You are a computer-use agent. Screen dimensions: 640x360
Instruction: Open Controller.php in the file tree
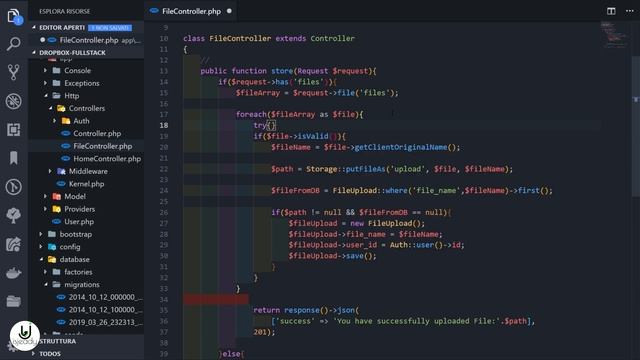[x=97, y=133]
